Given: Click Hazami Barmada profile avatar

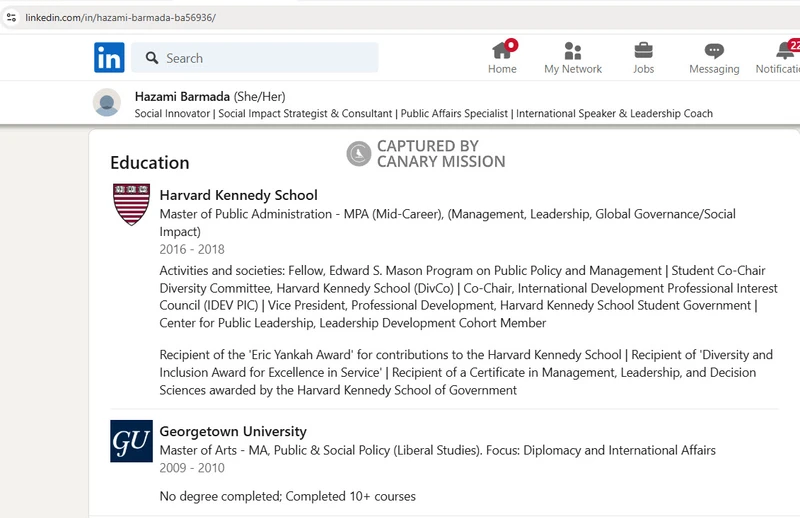Looking at the screenshot, I should click(107, 103).
